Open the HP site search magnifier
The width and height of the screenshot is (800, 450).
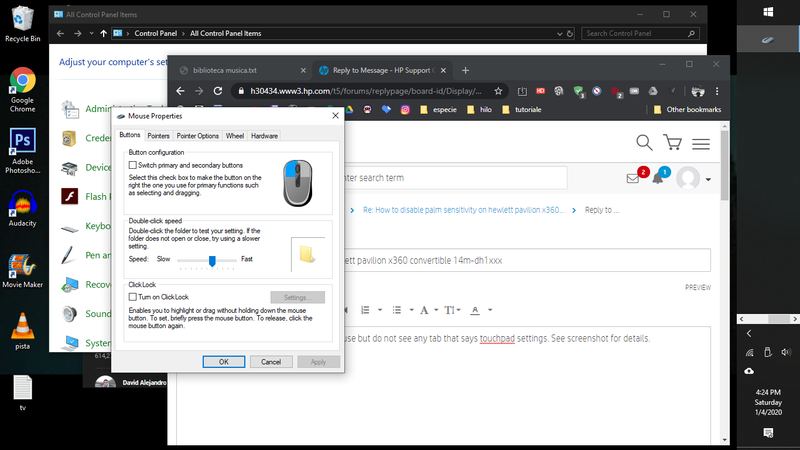[644, 142]
